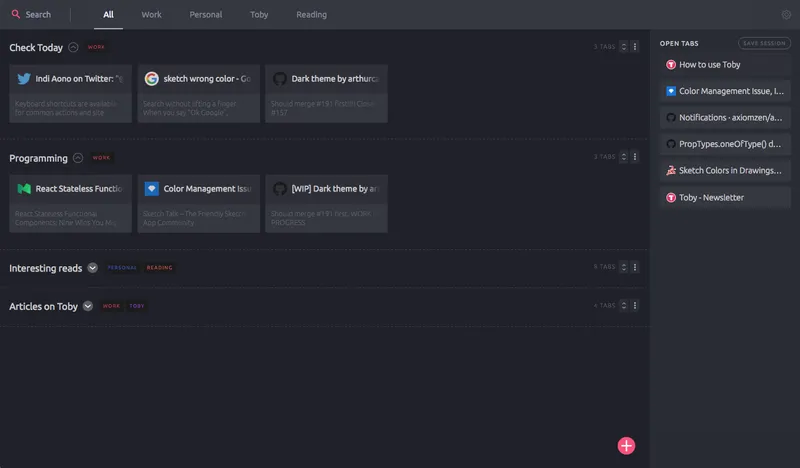Switch to the Reading tab

coord(311,15)
